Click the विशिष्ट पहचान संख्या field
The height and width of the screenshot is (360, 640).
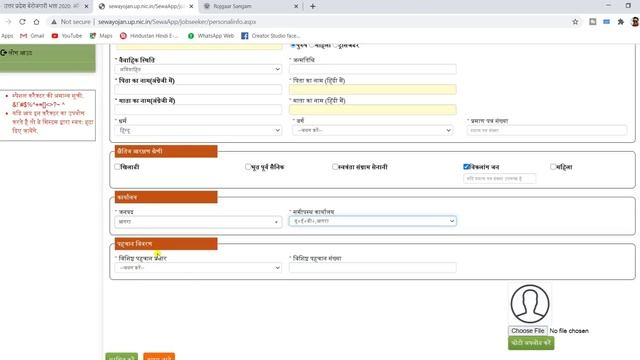click(373, 268)
